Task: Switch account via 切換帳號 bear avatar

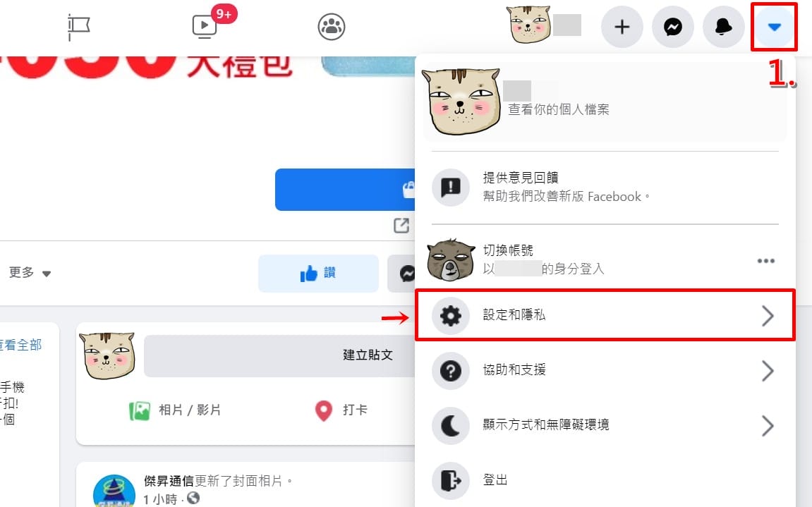Action: pyautogui.click(x=451, y=260)
